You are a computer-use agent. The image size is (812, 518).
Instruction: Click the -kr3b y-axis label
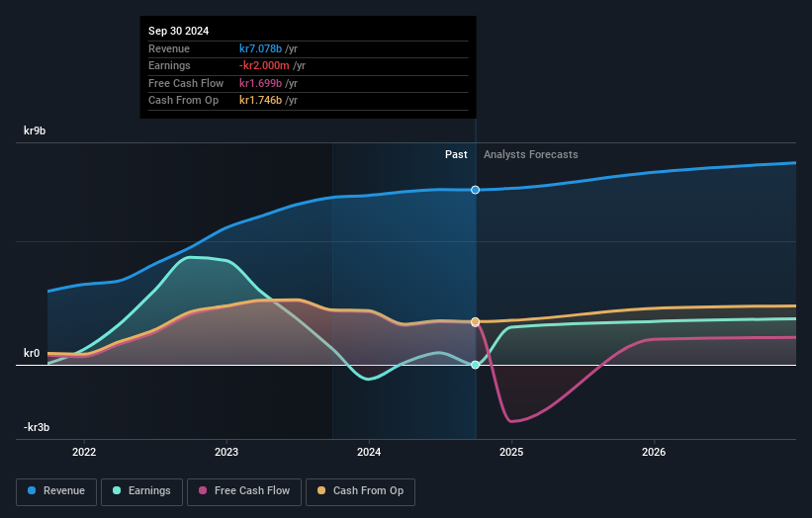coord(37,427)
